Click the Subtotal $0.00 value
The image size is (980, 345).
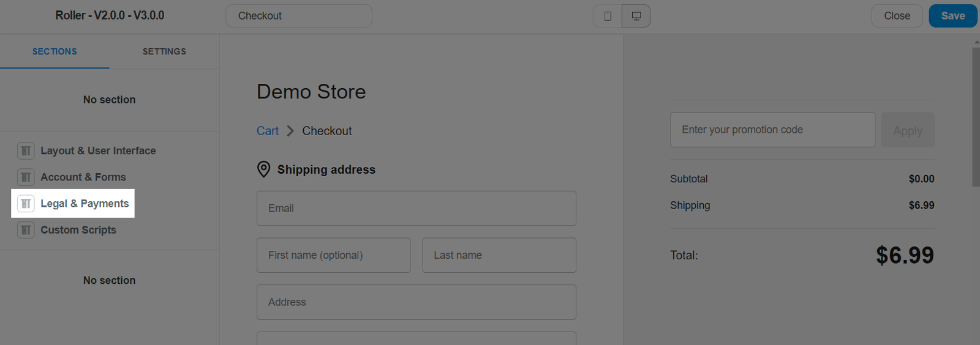[921, 179]
